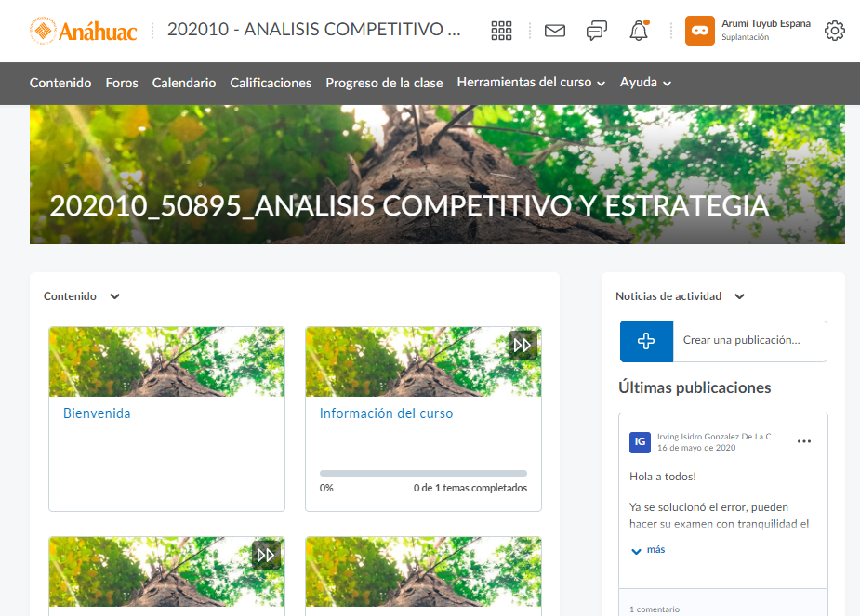The width and height of the screenshot is (860, 616).
Task: Open the email envelope icon
Action: coord(555,31)
